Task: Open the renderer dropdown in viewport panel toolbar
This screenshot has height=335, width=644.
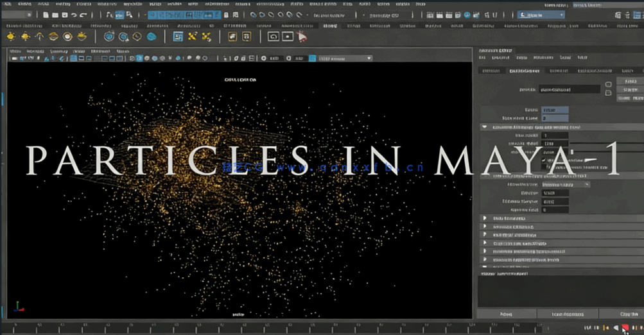Action: (x=345, y=58)
